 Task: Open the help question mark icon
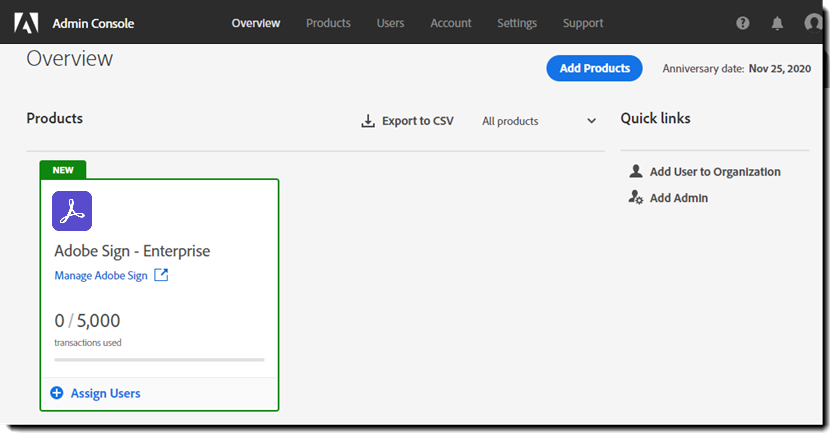[x=742, y=23]
